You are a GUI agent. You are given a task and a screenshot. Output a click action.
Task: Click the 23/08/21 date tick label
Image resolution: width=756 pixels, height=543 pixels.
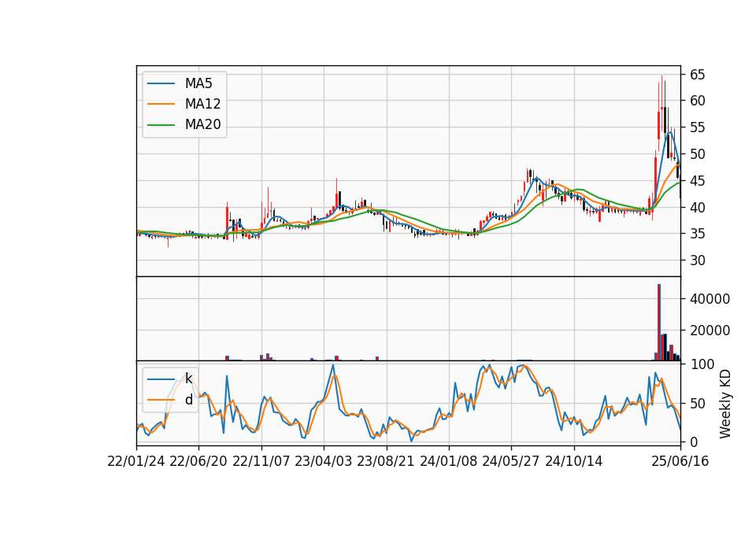(x=386, y=462)
